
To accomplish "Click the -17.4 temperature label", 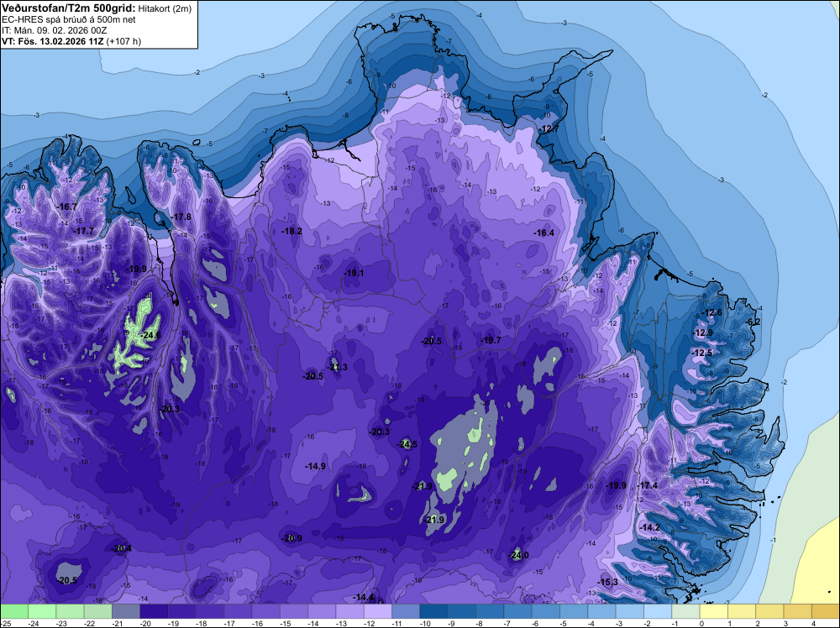I will 647,485.
